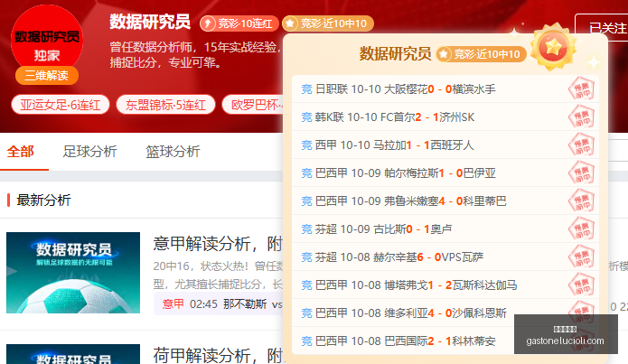Open the 荷甲解读分析 article title

coord(218,355)
